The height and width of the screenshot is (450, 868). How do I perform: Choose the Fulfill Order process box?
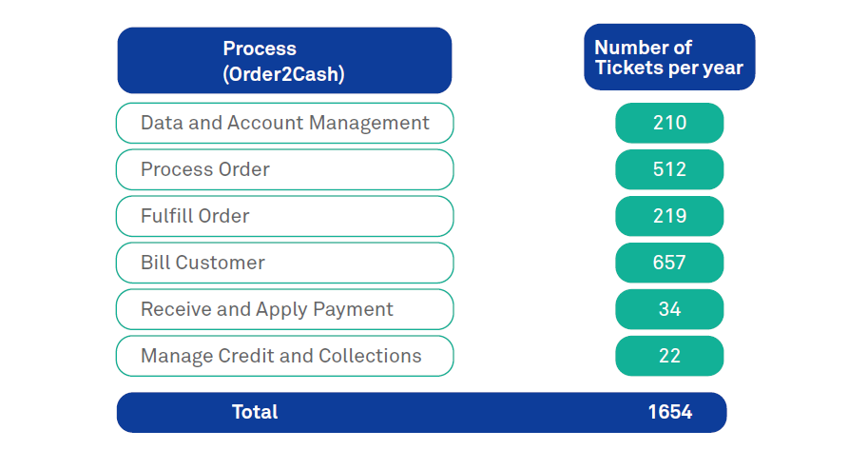[284, 216]
